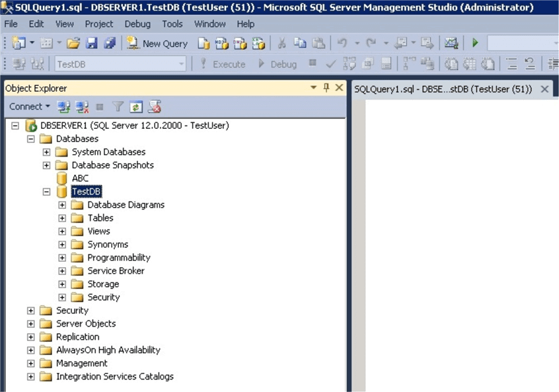
Task: Collapse the TestDB database node
Action: pos(46,192)
